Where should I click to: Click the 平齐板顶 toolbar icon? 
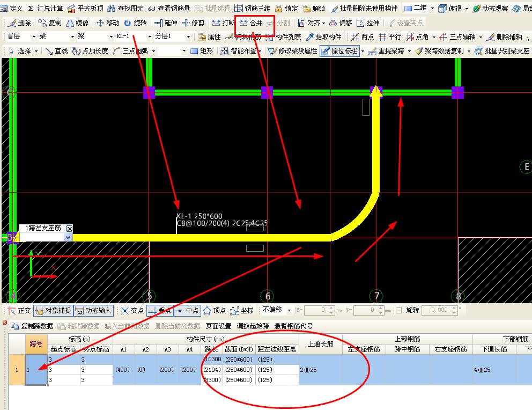point(85,9)
